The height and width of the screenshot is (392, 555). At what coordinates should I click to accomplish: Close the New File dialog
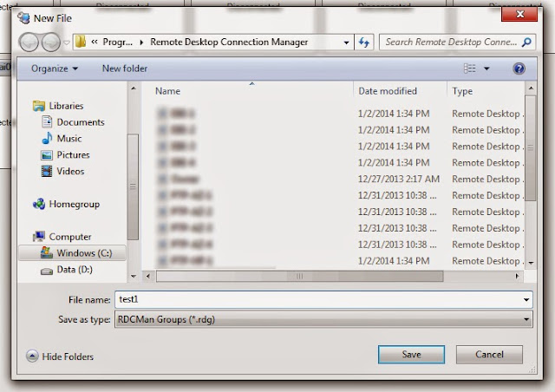[x=519, y=15]
